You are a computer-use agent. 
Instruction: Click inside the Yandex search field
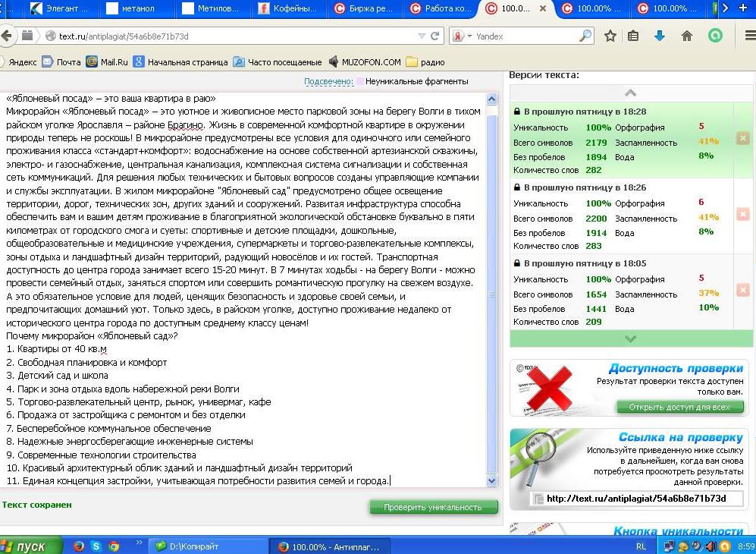coord(525,36)
